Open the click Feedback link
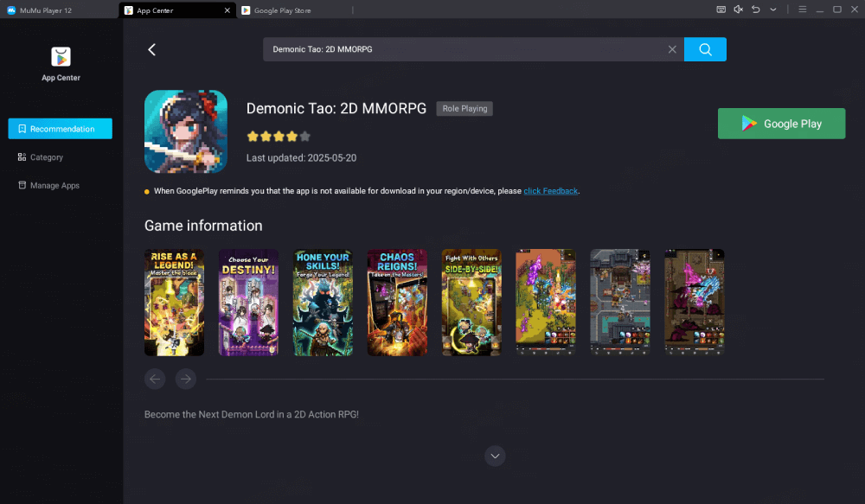Screen dimensions: 865x504 click(550, 191)
